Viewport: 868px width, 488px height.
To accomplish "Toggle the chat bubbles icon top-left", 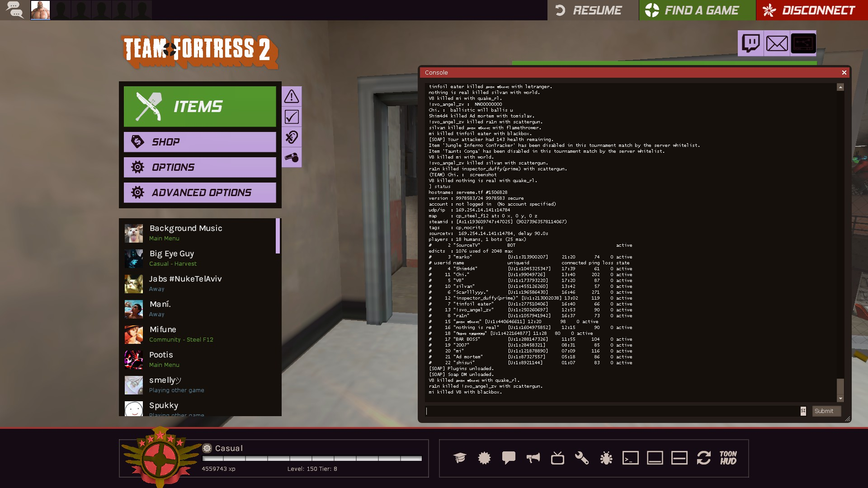I will (14, 10).
